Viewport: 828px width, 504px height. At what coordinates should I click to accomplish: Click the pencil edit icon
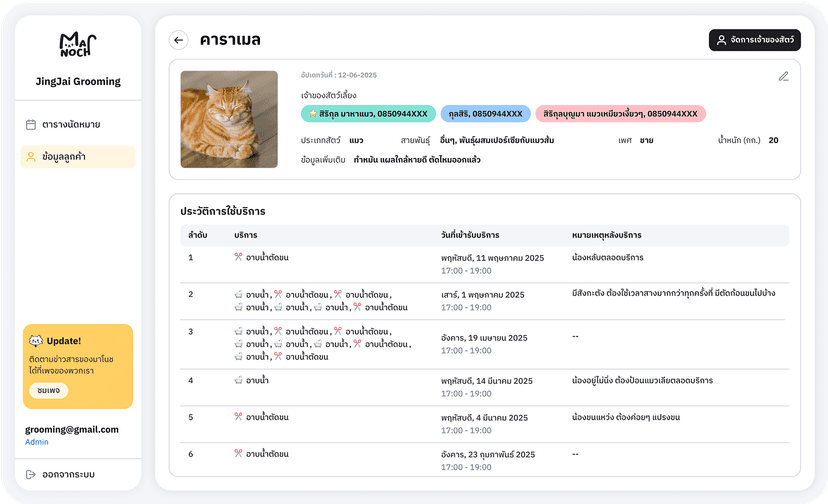coord(783,76)
